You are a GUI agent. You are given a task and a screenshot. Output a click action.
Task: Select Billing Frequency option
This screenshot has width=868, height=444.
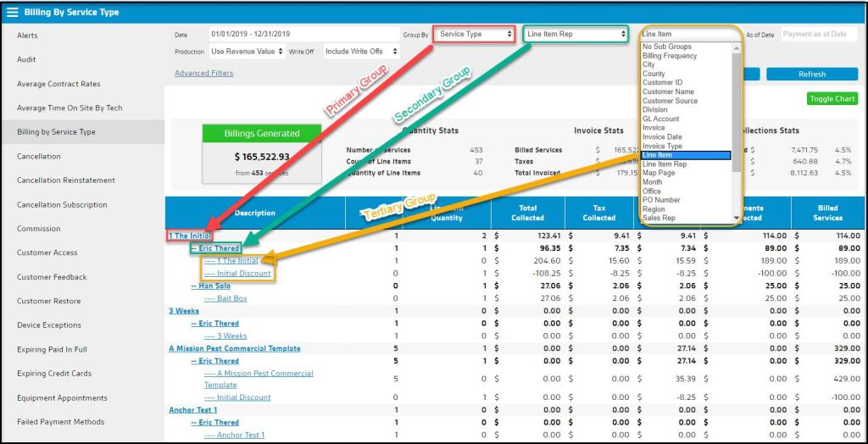tap(670, 56)
